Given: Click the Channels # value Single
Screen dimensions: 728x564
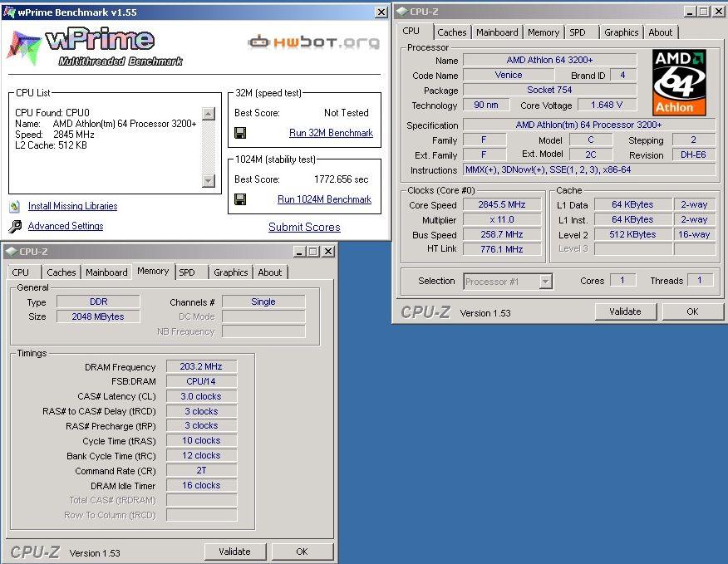Looking at the screenshot, I should point(263,302).
